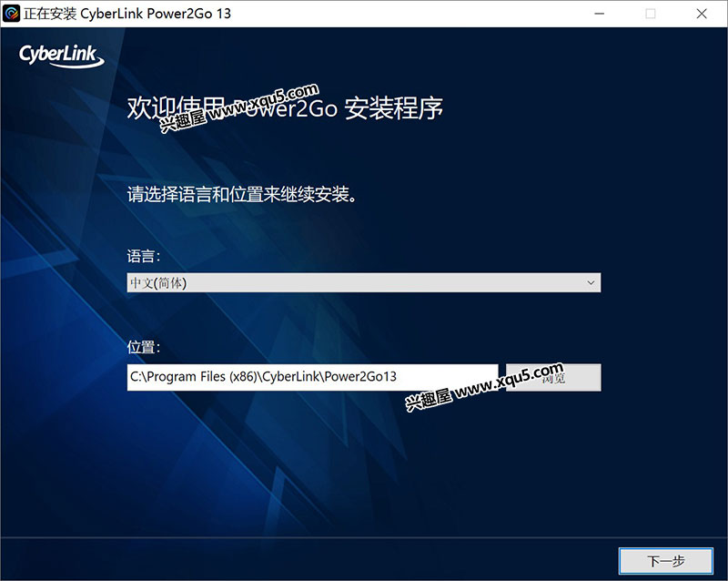The width and height of the screenshot is (728, 581).
Task: Click the welcome heading ending in 安装程序
Action: (285, 108)
